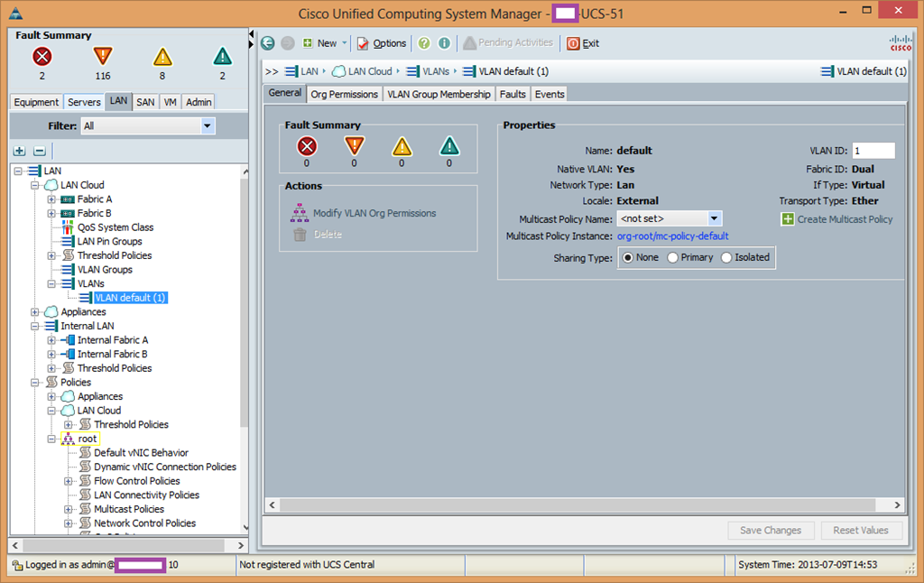Click the Create Multicast Policy plus icon
Viewport: 924px width, 583px height.
(788, 219)
